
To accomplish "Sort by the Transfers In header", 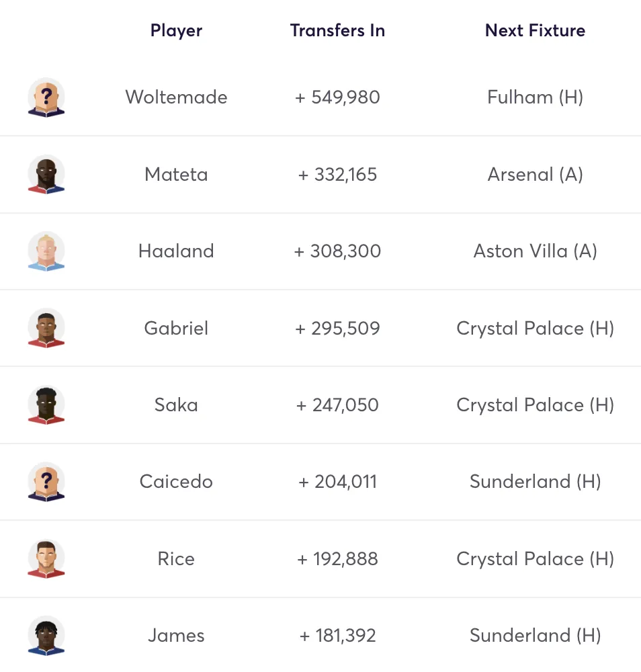I will (x=337, y=30).
